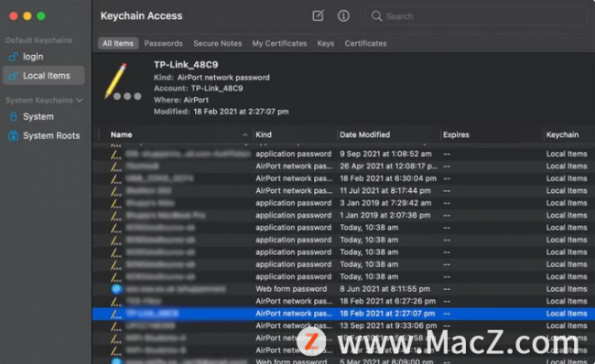Image resolution: width=595 pixels, height=364 pixels.
Task: Toggle the sort arrow in the Name column
Action: click(245, 135)
